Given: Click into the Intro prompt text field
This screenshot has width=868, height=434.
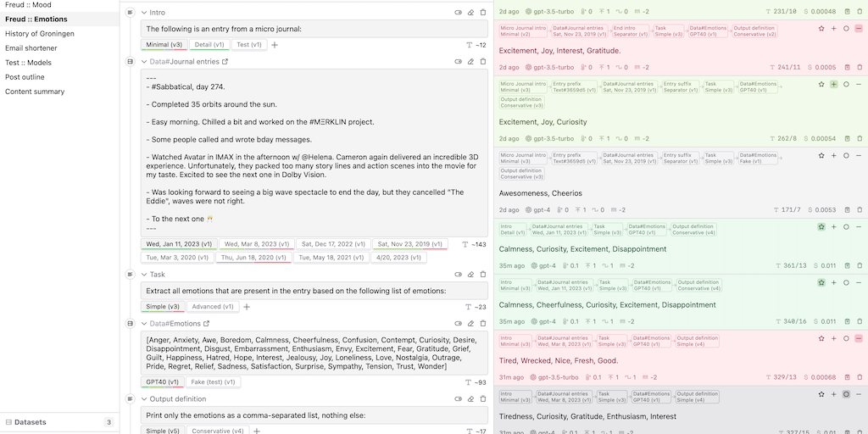Looking at the screenshot, I should (x=314, y=29).
